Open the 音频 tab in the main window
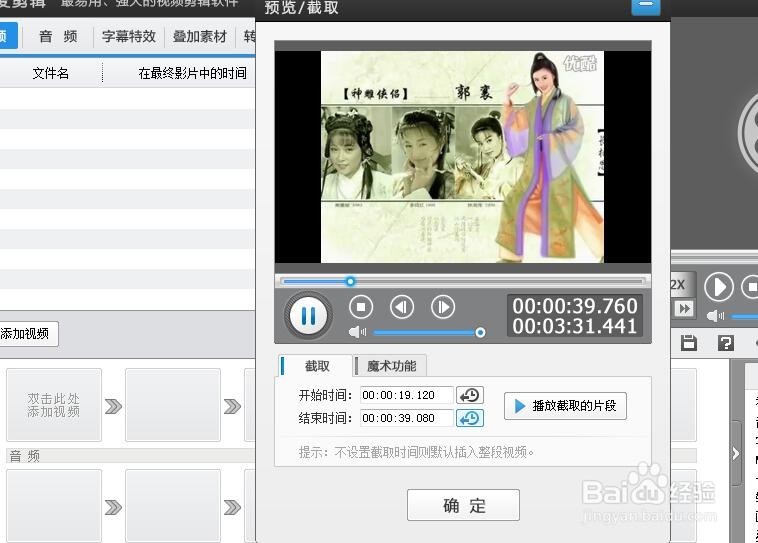Image resolution: width=758 pixels, height=543 pixels. point(58,36)
